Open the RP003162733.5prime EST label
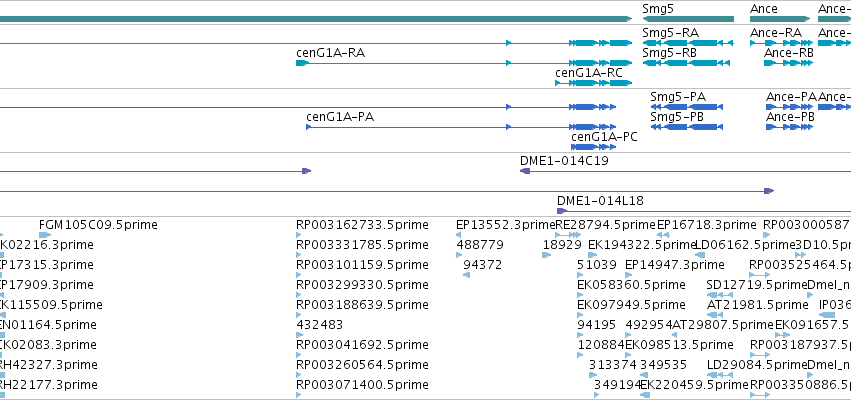This screenshot has height=400, width=851. click(363, 225)
